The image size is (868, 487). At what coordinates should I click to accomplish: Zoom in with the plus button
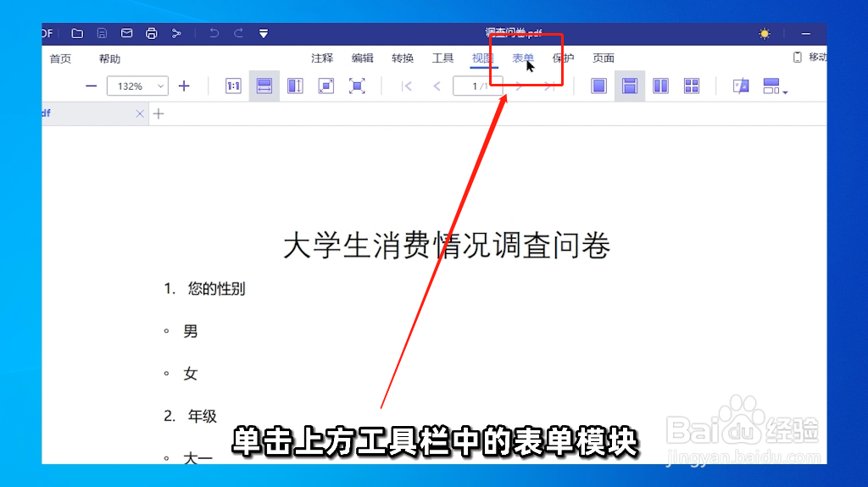click(184, 86)
